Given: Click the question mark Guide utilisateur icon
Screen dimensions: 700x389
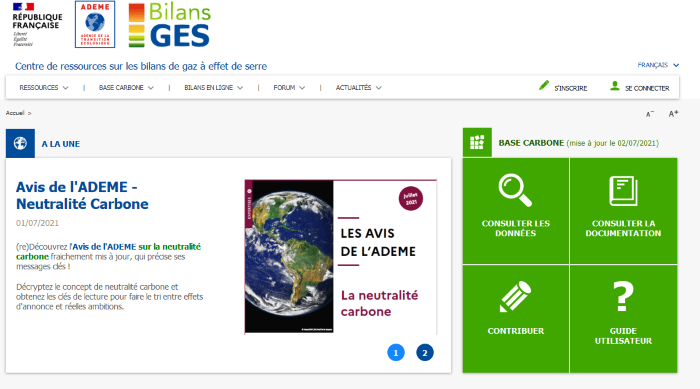Looking at the screenshot, I should (x=623, y=296).
